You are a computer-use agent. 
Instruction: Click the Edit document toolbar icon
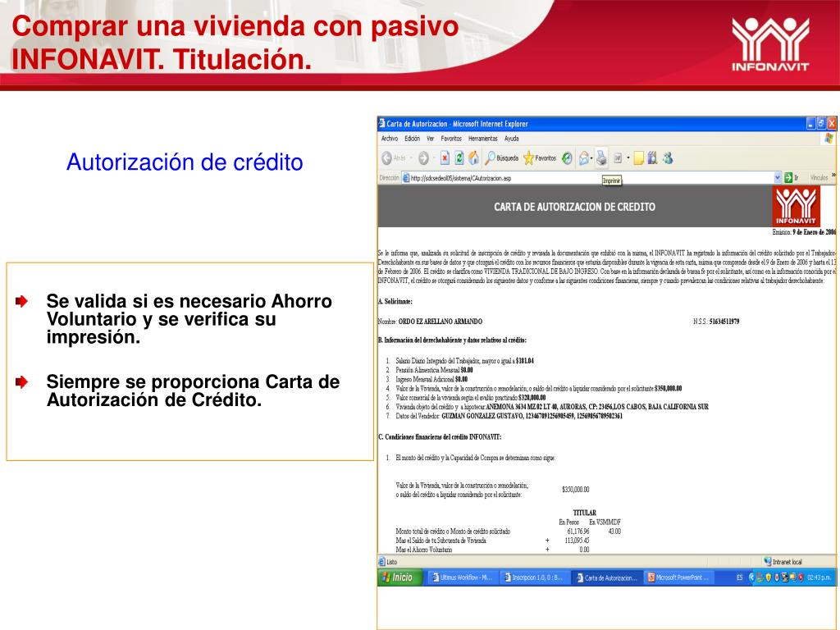[x=618, y=158]
